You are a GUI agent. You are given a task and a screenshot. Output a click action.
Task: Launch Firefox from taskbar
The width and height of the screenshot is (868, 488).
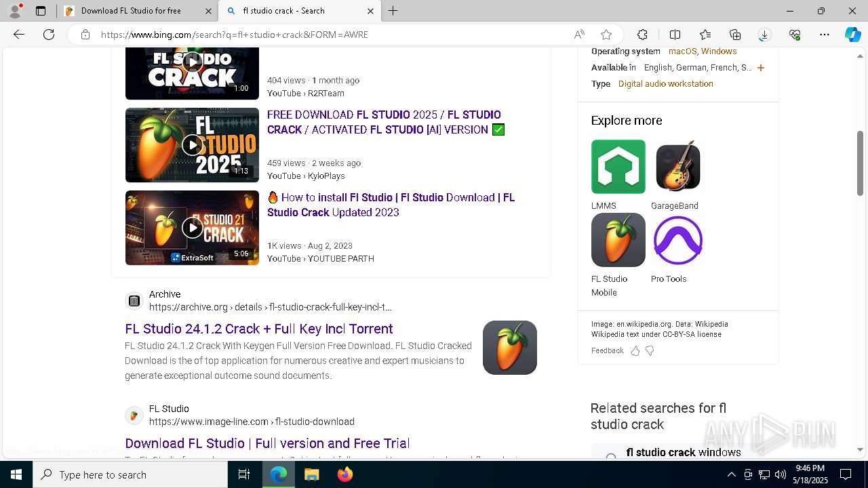coord(344,474)
